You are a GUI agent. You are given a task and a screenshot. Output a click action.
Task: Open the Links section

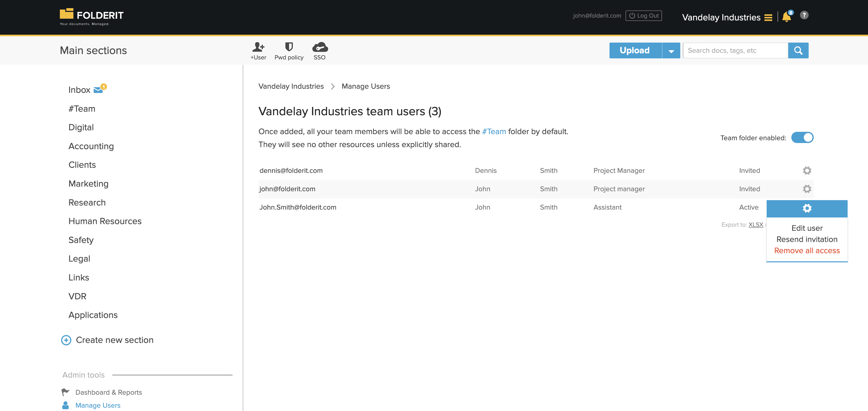click(x=78, y=277)
